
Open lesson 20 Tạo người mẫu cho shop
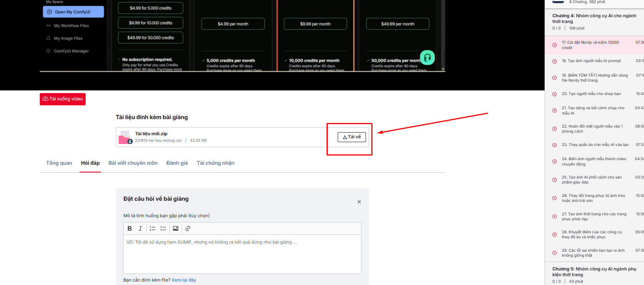594,94
